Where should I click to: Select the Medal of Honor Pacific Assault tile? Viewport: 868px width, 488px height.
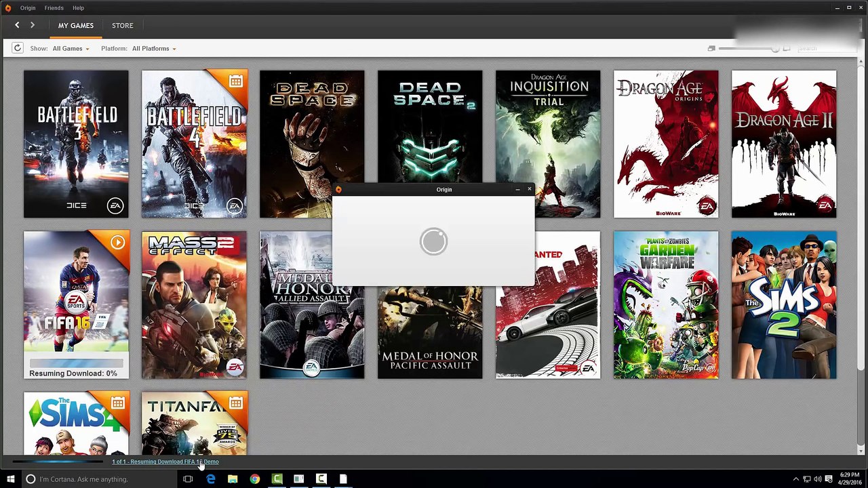[430, 332]
